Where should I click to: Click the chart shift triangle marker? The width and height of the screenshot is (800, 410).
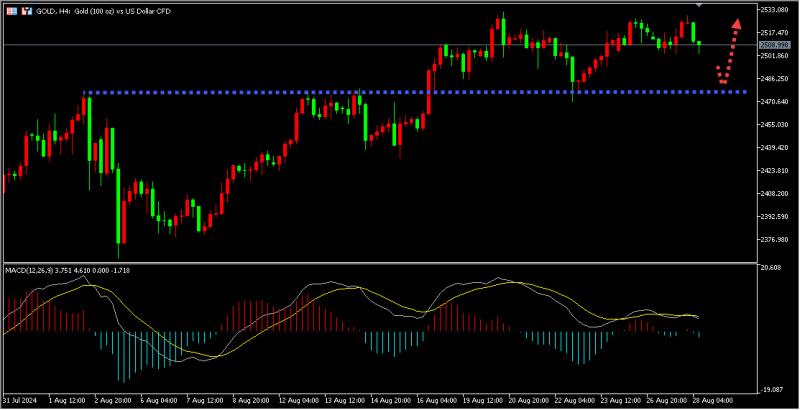(x=699, y=5)
